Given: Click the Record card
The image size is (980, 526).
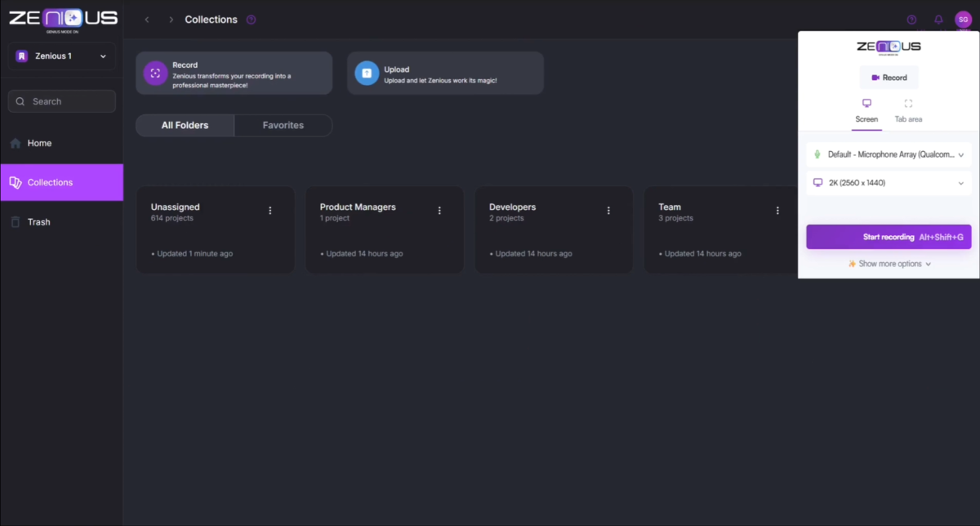Looking at the screenshot, I should point(234,74).
